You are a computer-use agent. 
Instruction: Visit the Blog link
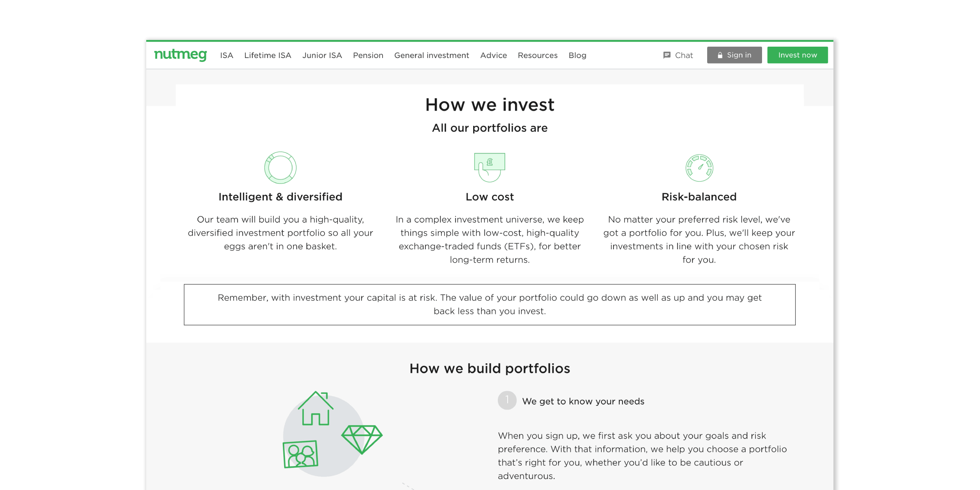pyautogui.click(x=577, y=55)
